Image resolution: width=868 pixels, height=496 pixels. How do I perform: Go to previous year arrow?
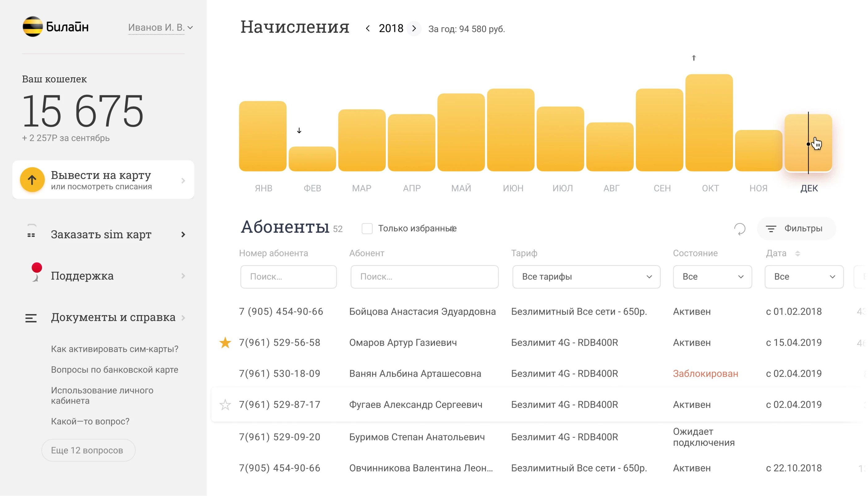(x=368, y=28)
